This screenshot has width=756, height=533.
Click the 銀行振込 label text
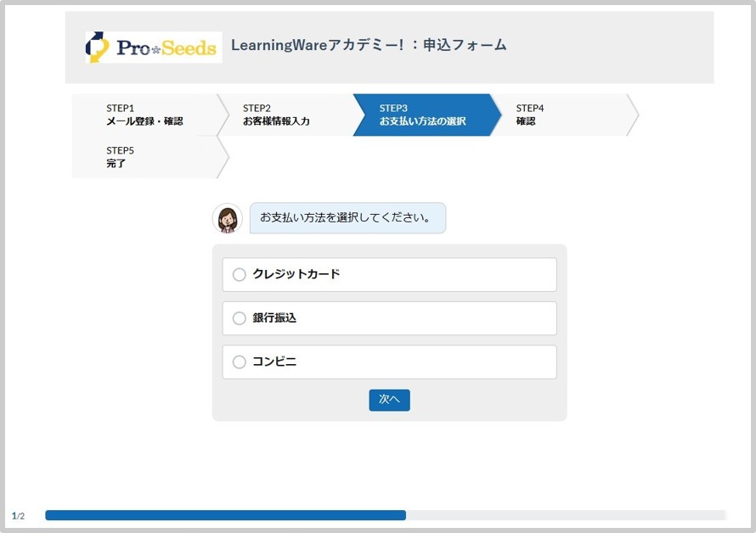pos(274,318)
